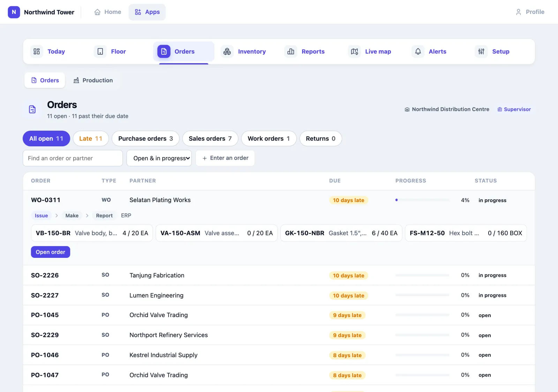Viewport: 558px width, 392px height.
Task: Click the Supervisor badge icon
Action: click(x=500, y=109)
